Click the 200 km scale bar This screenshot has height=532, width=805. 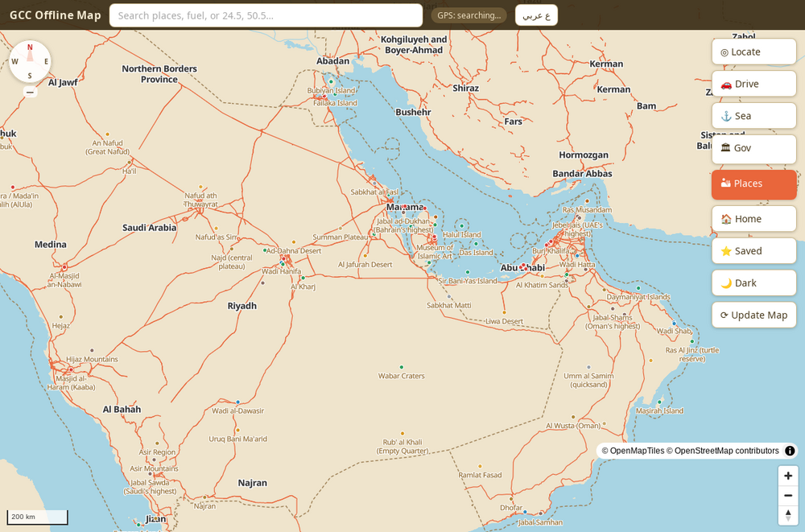(37, 517)
